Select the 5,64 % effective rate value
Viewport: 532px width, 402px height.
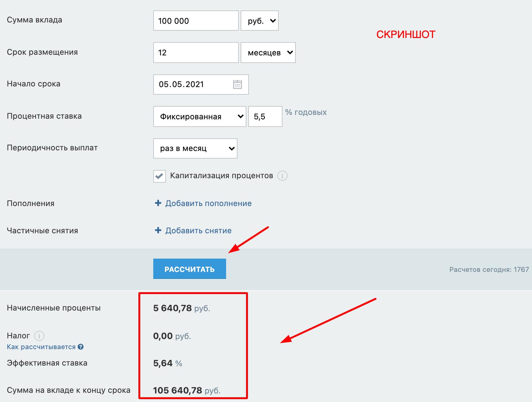pos(168,363)
